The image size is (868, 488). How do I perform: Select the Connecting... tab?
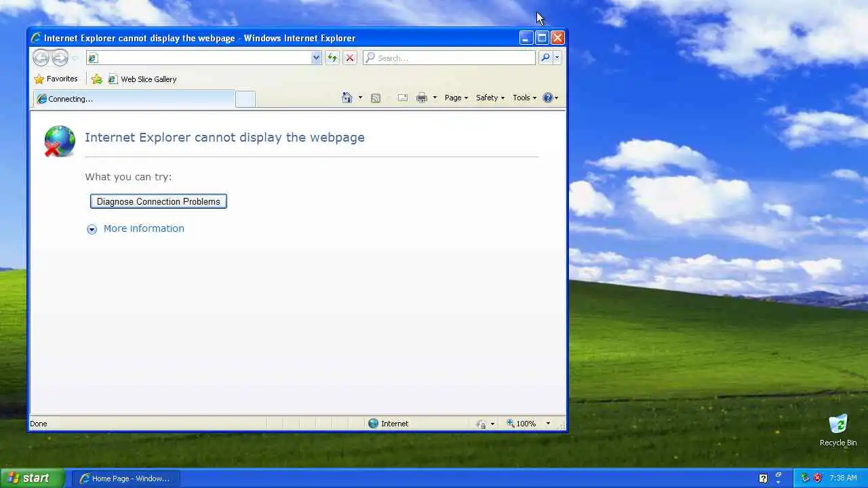pyautogui.click(x=134, y=99)
